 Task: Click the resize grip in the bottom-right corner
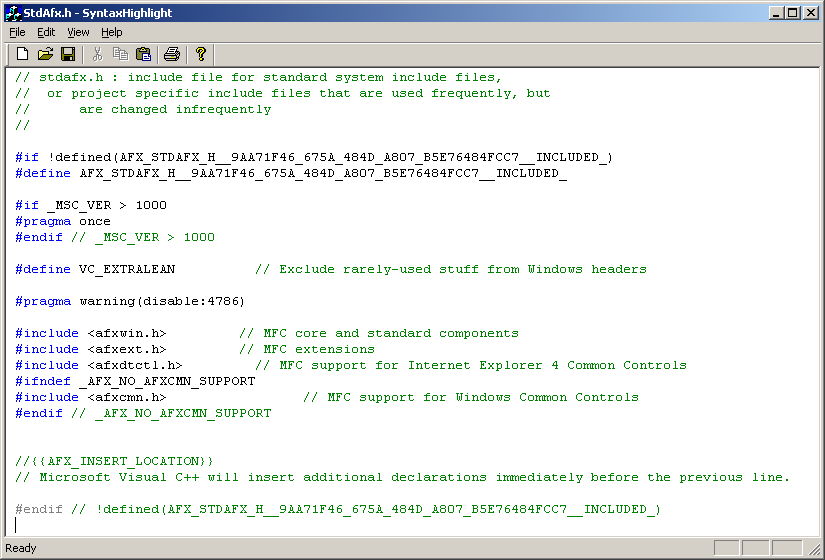point(816,551)
